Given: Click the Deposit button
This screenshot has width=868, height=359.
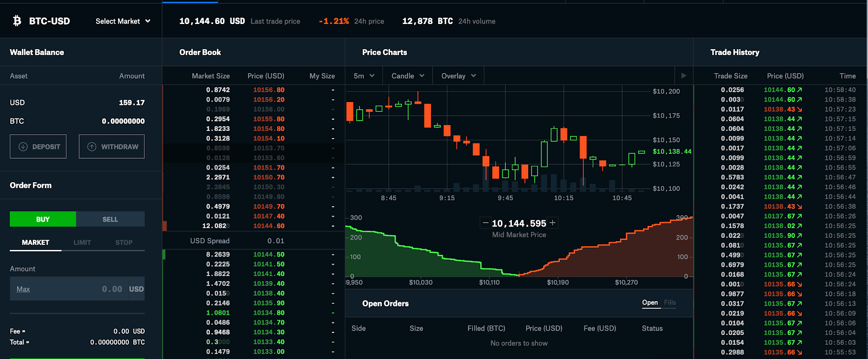Looking at the screenshot, I should (x=38, y=147).
